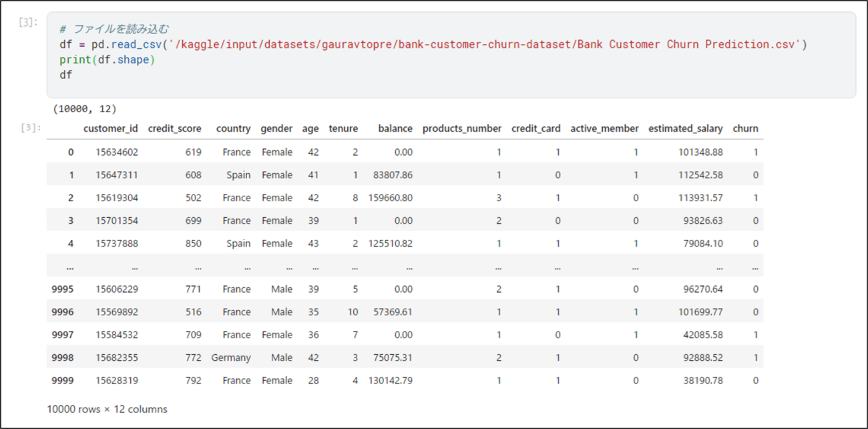
Task: Click the estimated_salary column header
Action: coord(686,128)
